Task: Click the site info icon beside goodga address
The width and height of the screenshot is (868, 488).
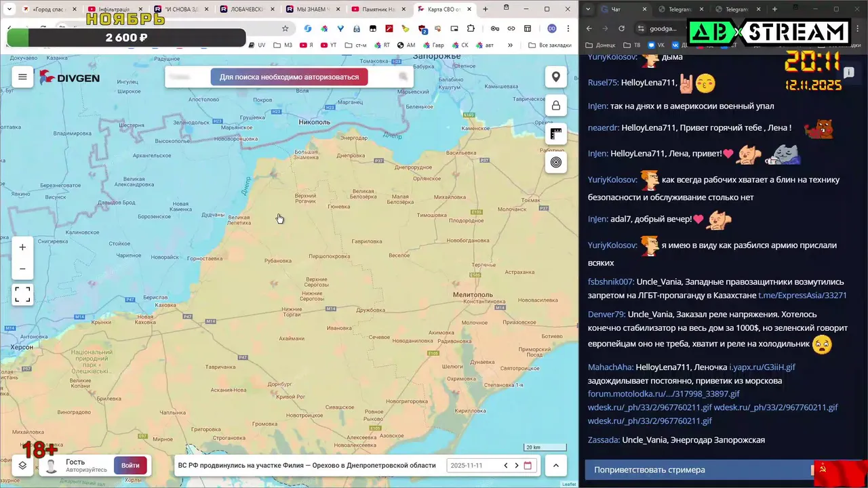Action: (641, 28)
